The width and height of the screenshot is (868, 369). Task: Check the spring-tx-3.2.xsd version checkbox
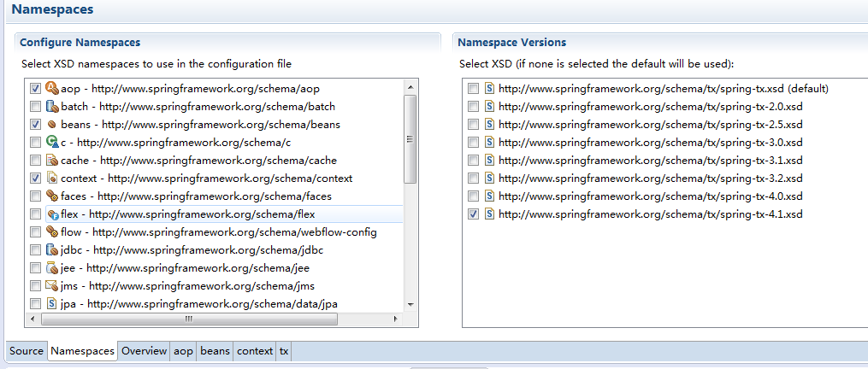473,179
